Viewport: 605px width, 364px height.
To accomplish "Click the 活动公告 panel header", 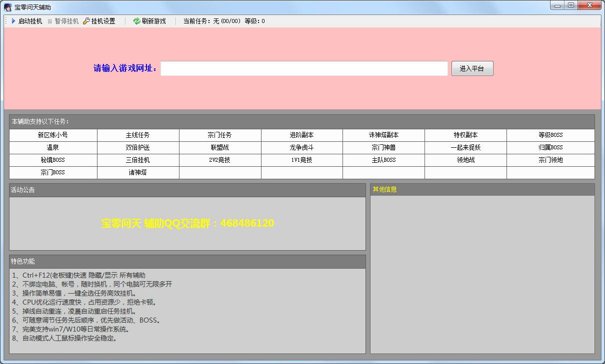I will (x=187, y=190).
